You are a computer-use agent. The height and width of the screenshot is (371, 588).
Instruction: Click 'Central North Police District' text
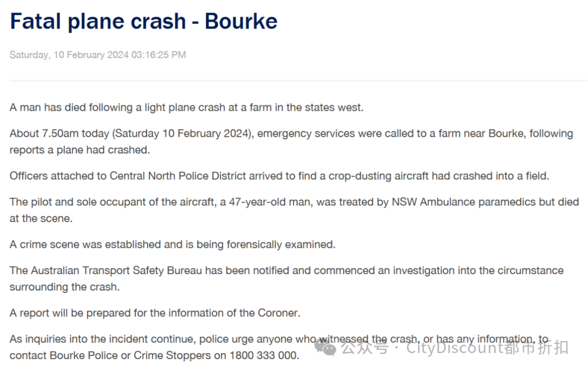click(177, 176)
